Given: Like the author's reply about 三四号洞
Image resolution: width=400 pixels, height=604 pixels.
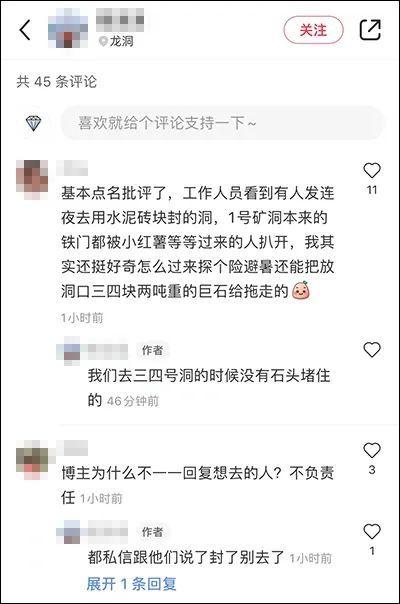Looking at the screenshot, I should (x=372, y=349).
